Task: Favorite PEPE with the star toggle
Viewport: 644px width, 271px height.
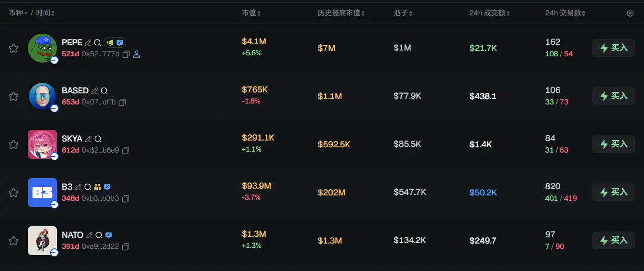Action: 13,48
